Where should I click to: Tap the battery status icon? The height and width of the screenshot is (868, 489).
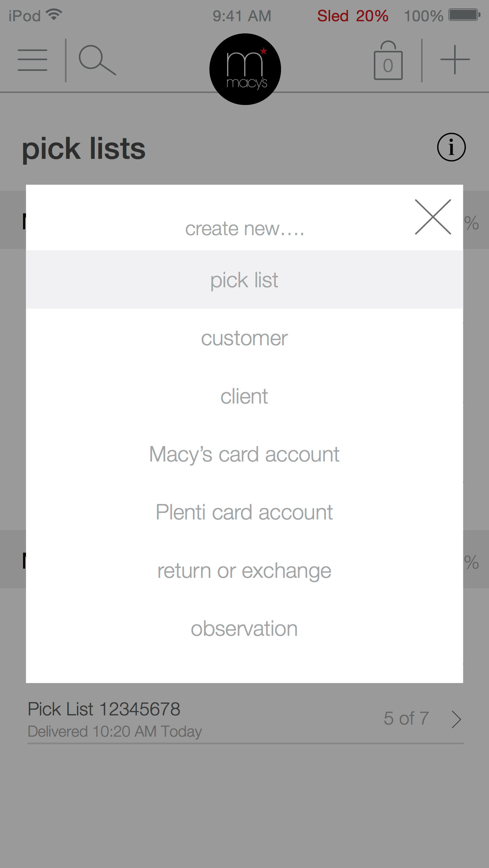coord(464,15)
